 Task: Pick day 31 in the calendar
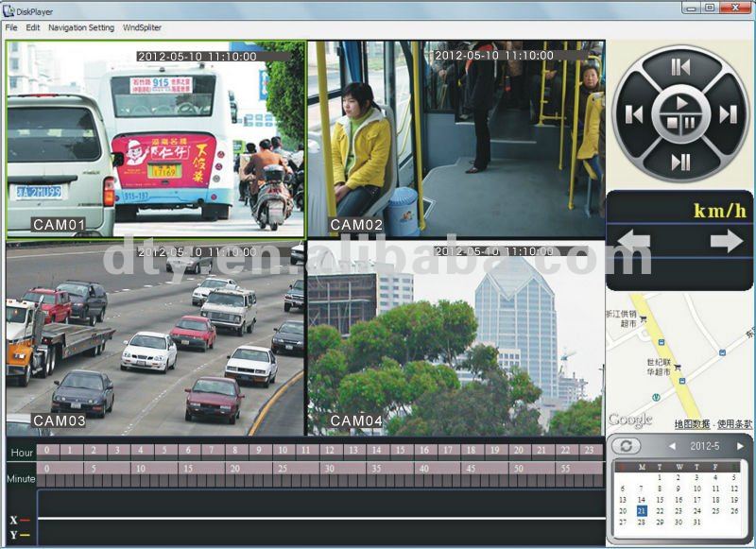(697, 522)
